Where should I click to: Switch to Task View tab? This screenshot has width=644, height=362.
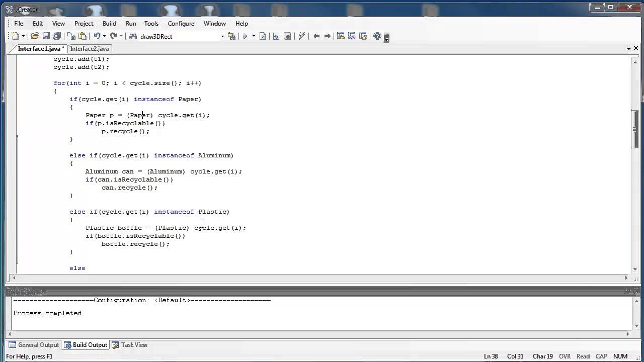130,345
